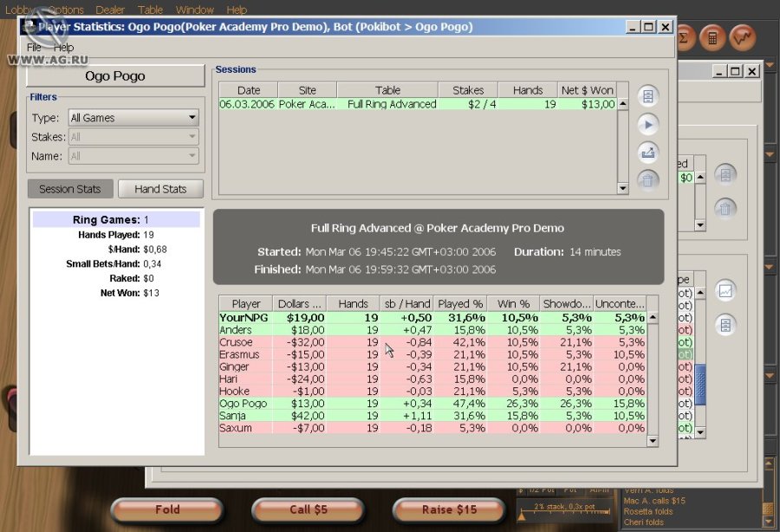Open the Help menu in statistics window
Image resolution: width=780 pixels, height=532 pixels.
click(64, 48)
